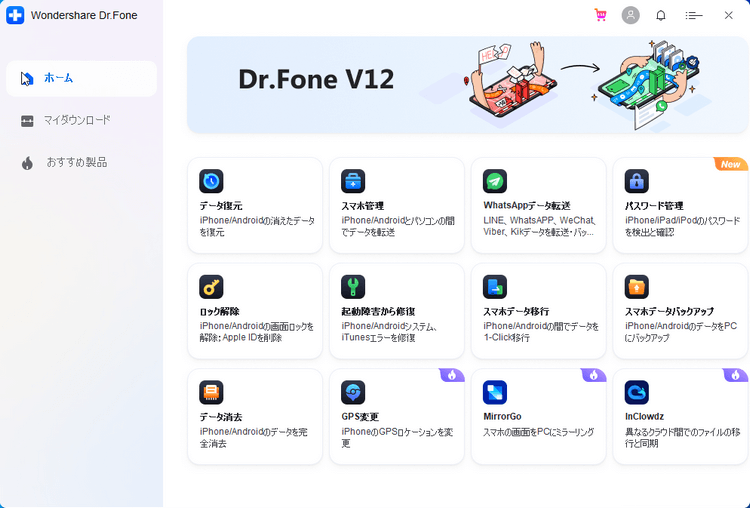
Task: Open the menu list icon
Action: 694,16
